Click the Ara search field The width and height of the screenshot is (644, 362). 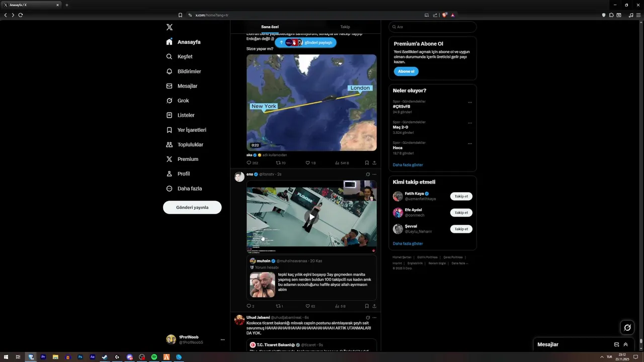coord(433,27)
